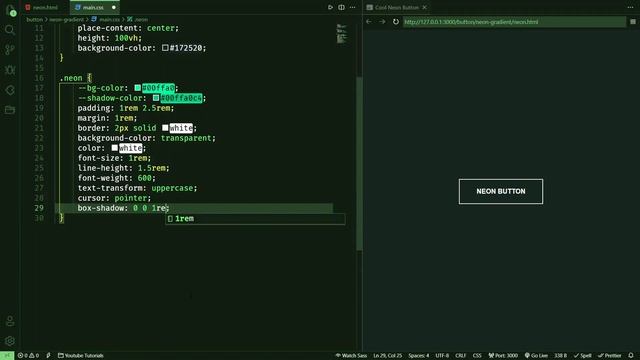This screenshot has height=360, width=640.
Task: Open the Source Control view
Action: (x=10, y=50)
